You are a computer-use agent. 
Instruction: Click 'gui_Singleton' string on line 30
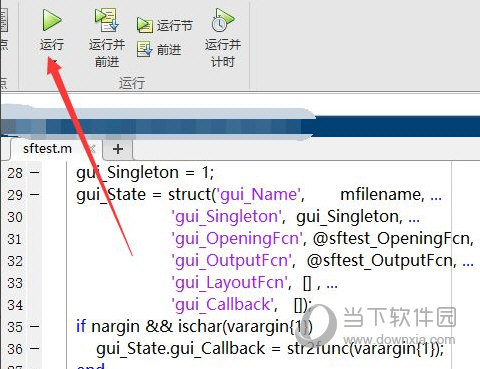(x=226, y=217)
